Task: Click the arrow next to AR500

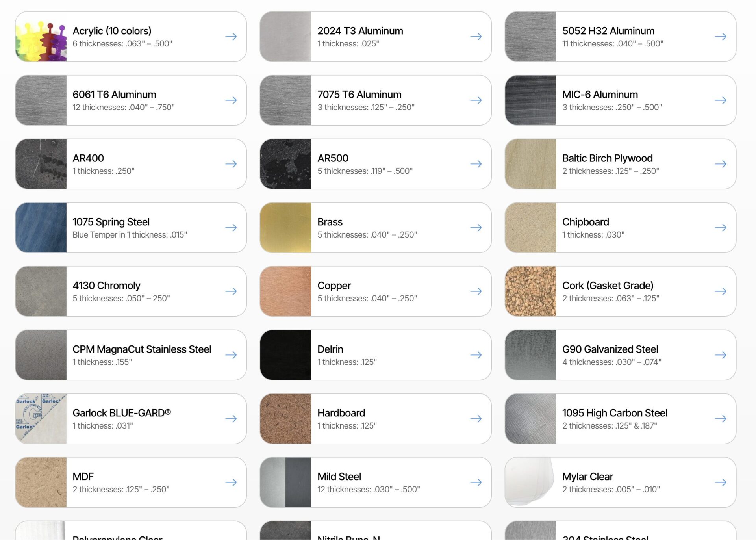Action: [476, 164]
